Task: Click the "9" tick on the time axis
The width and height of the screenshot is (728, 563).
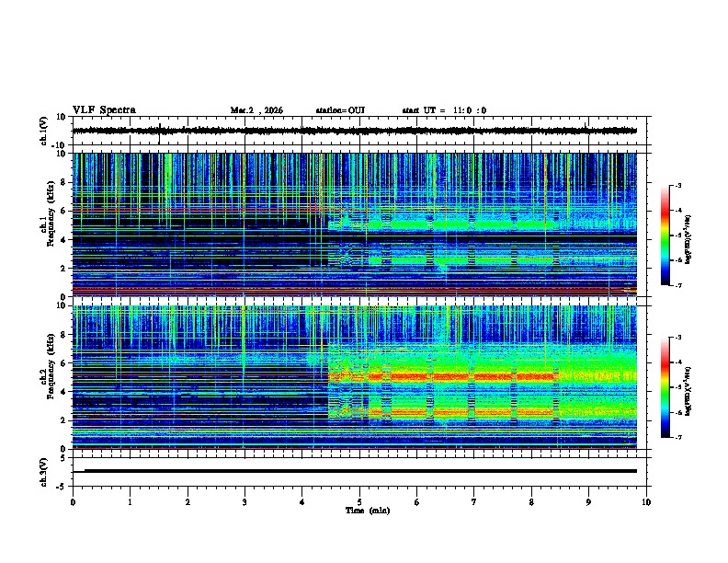Action: click(x=588, y=502)
